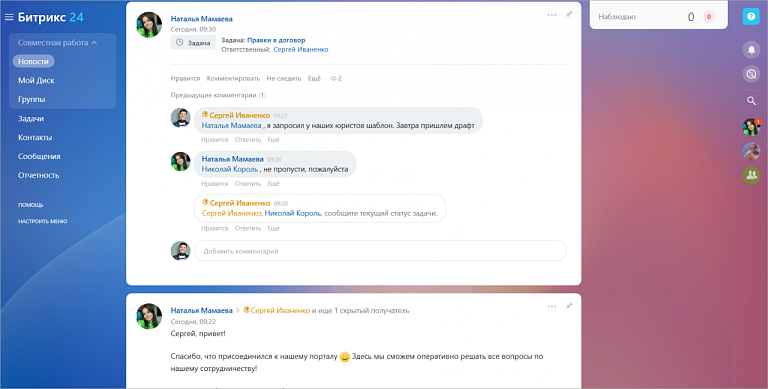The width and height of the screenshot is (768, 389).
Task: Click Наталья Мамаева mention in 09:27 comment
Action: pyautogui.click(x=231, y=125)
